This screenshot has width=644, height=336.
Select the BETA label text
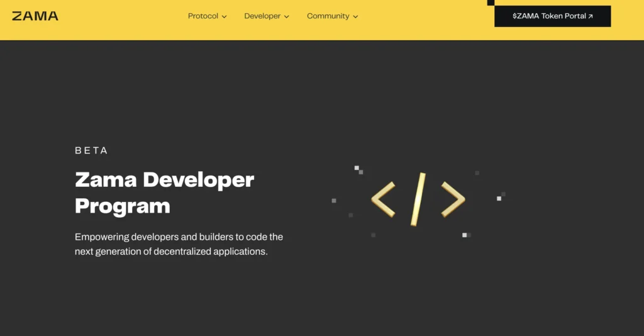(91, 150)
